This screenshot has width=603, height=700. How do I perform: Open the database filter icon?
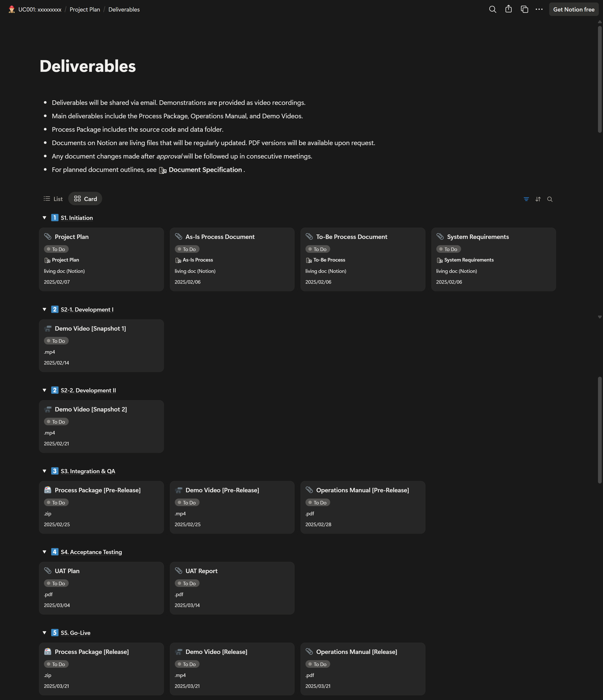point(526,199)
